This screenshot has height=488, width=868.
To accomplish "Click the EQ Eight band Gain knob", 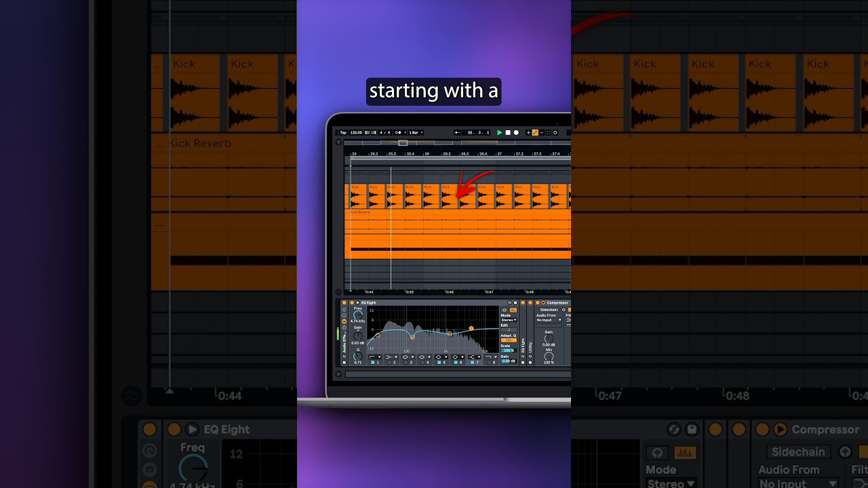I will (x=357, y=336).
